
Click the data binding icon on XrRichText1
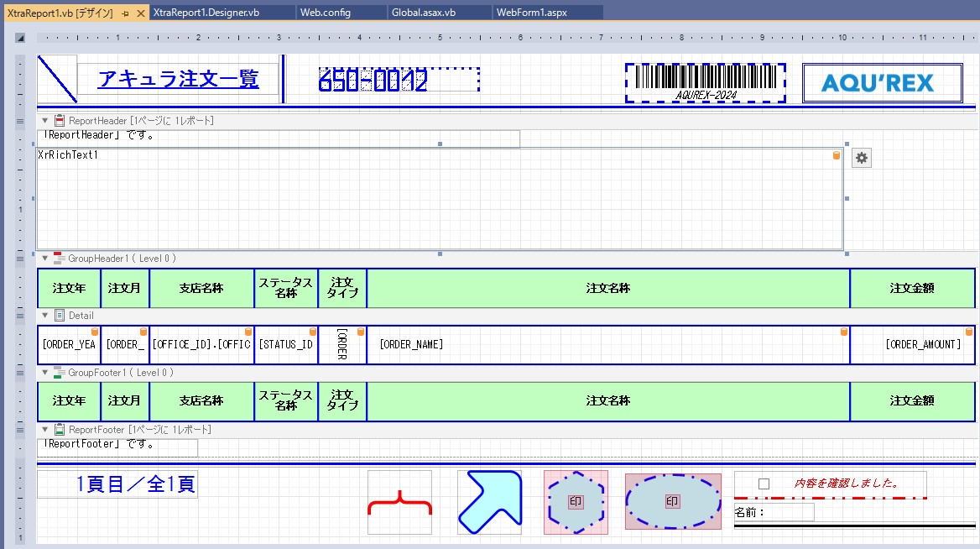point(836,155)
